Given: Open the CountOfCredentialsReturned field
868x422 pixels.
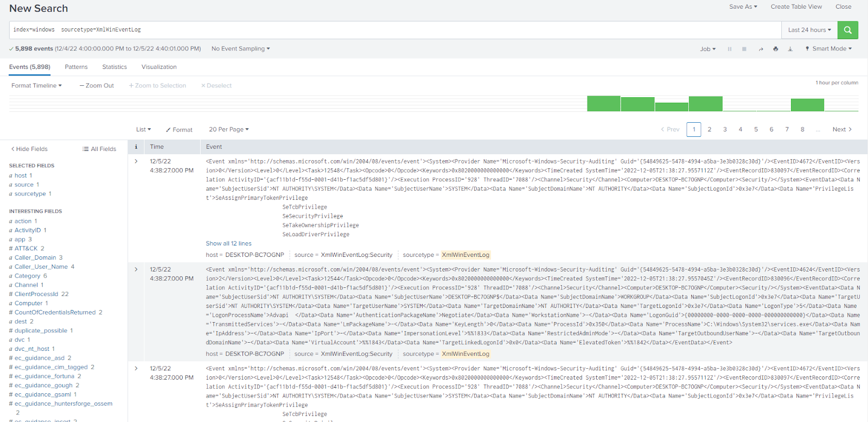Looking at the screenshot, I should [55, 312].
